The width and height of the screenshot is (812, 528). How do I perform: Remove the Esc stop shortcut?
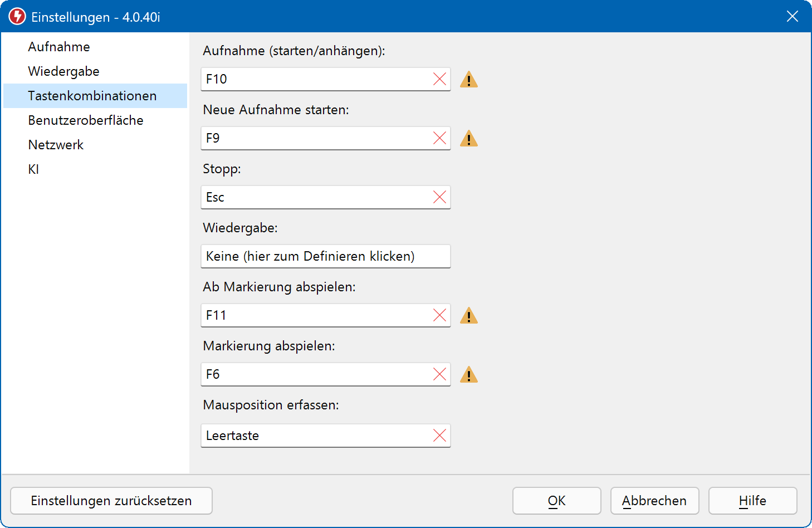coord(439,197)
